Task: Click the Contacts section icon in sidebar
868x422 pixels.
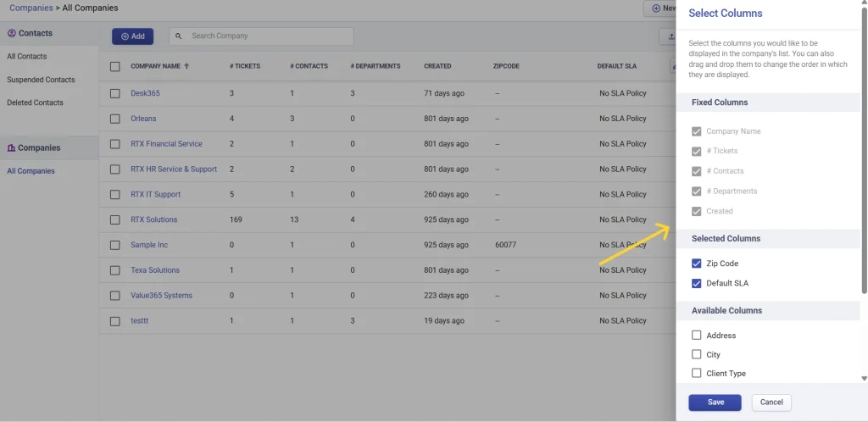Action: pos(12,33)
